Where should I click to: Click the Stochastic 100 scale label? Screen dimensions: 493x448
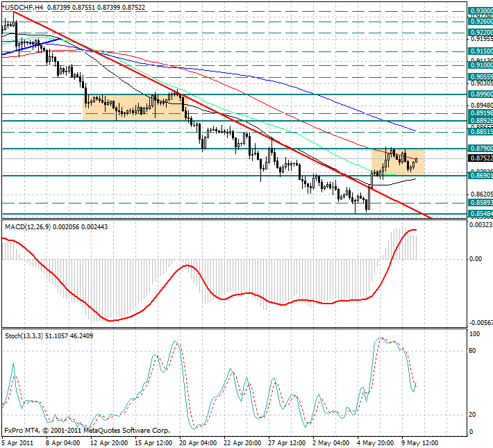(x=474, y=334)
